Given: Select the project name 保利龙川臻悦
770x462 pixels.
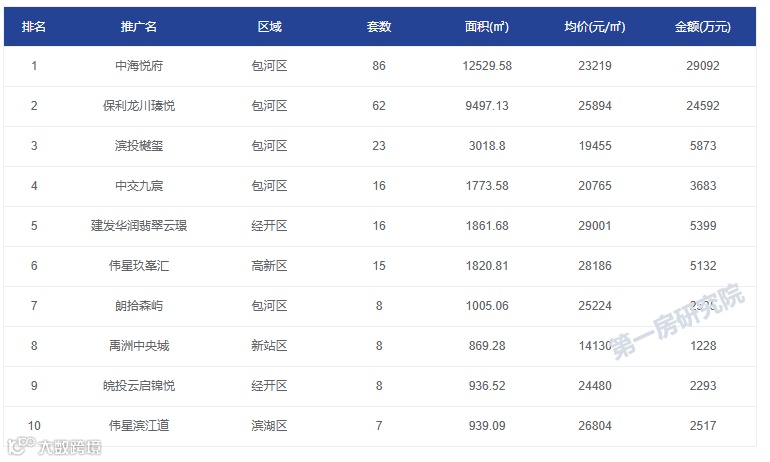Looking at the screenshot, I should (x=139, y=106).
